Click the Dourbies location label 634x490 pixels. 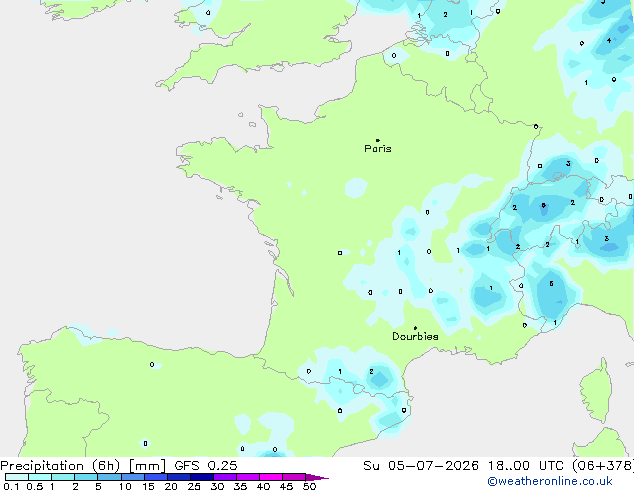[x=415, y=336]
